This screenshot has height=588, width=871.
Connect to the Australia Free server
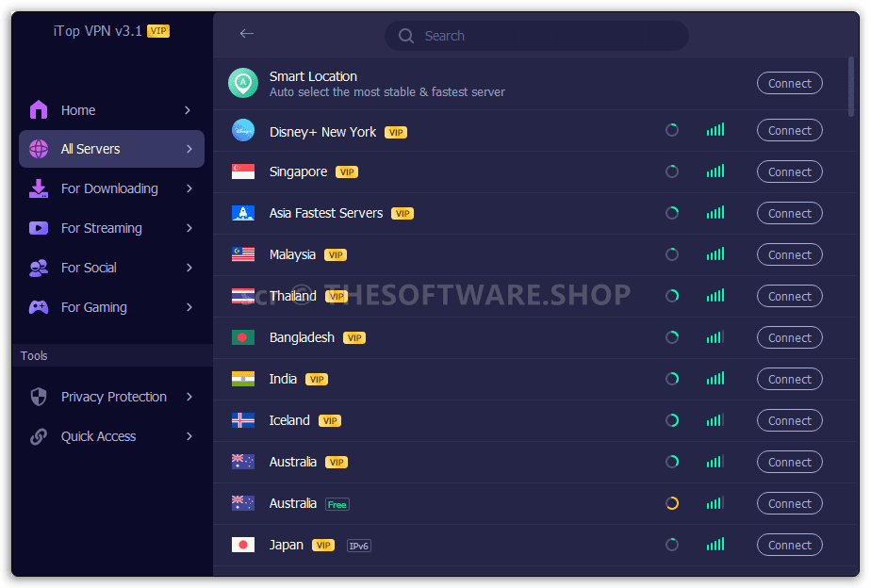click(x=789, y=503)
